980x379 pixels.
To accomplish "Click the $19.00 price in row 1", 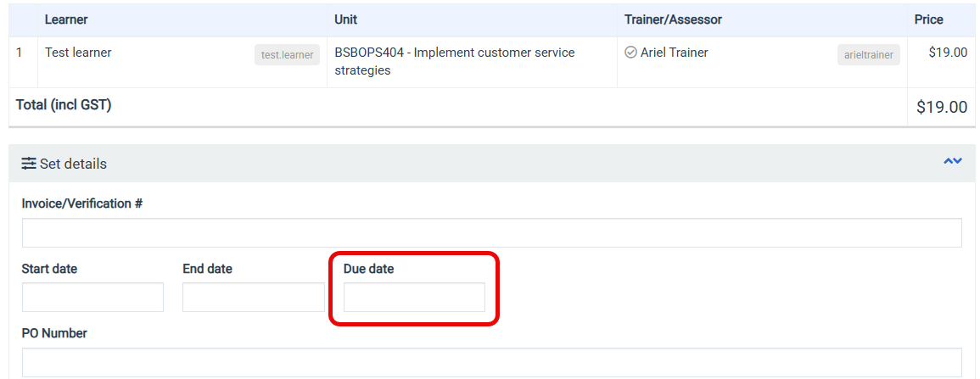I will [x=948, y=53].
